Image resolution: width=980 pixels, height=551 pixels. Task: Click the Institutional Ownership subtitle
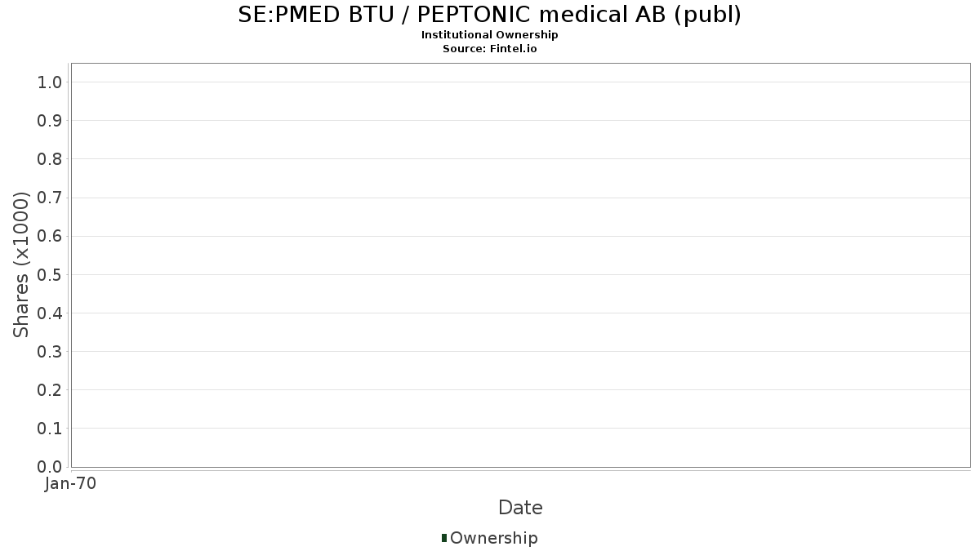[489, 35]
